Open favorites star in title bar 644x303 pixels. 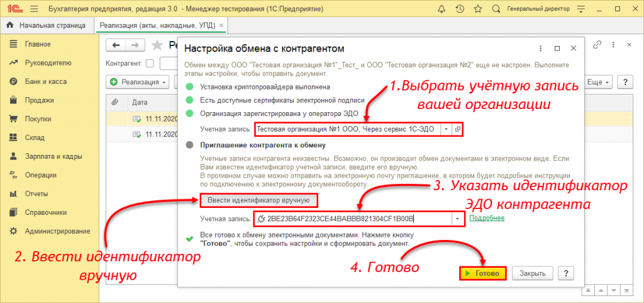tap(478, 9)
